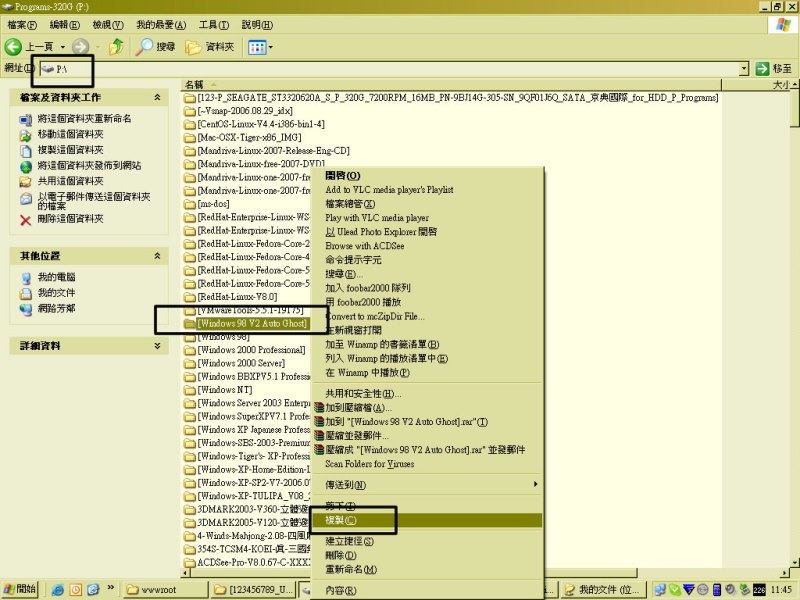Click the Forward arrow icon in the toolbar
Screen dimensions: 800x600
(80, 47)
